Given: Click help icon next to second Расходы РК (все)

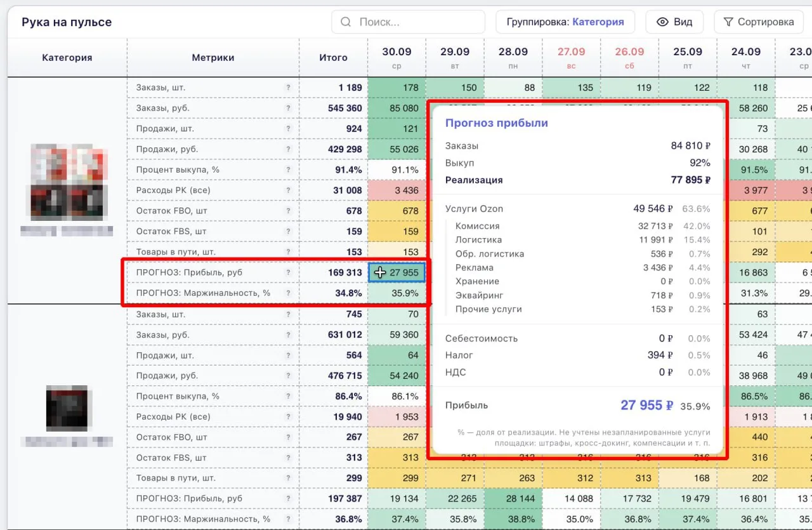Looking at the screenshot, I should pyautogui.click(x=288, y=417).
